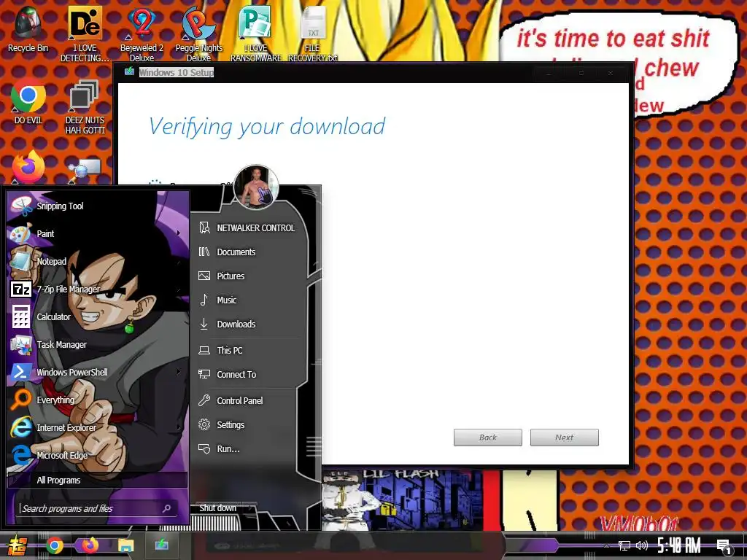Select Connect To in Start menu
The height and width of the screenshot is (560, 747).
247,375
